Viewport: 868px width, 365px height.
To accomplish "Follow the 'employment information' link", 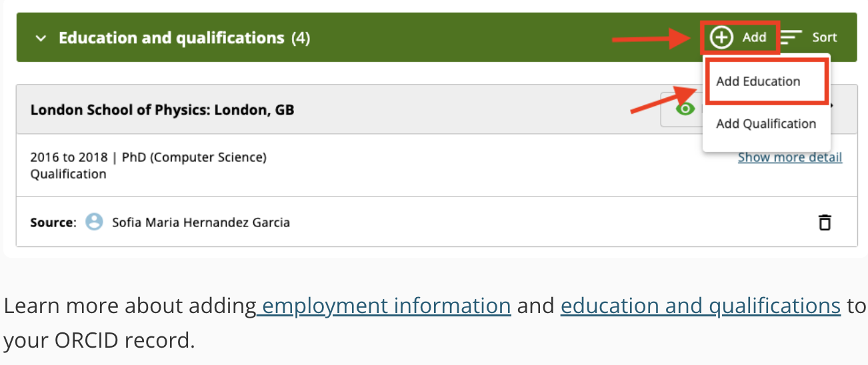I will point(386,306).
